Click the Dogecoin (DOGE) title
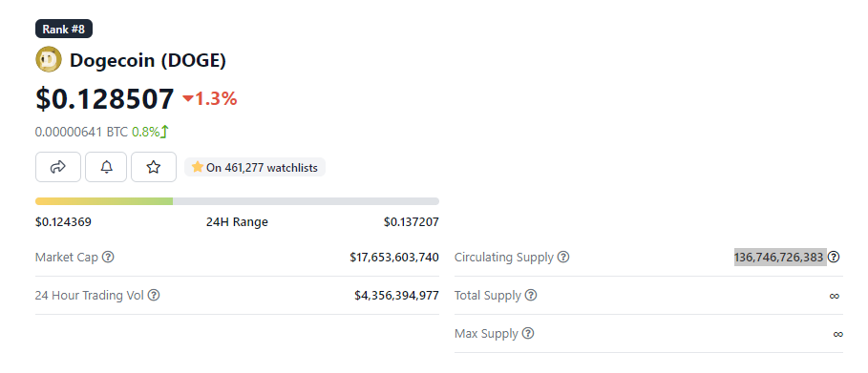 tap(148, 60)
